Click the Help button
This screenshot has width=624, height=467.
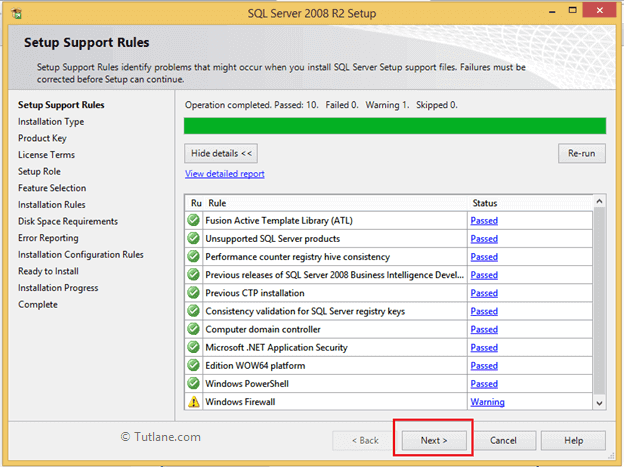pos(573,440)
